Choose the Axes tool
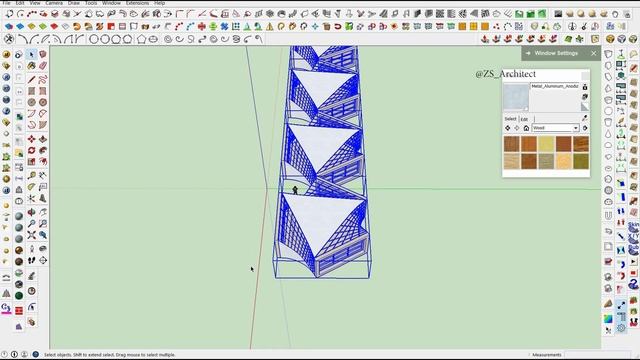 click(31, 198)
